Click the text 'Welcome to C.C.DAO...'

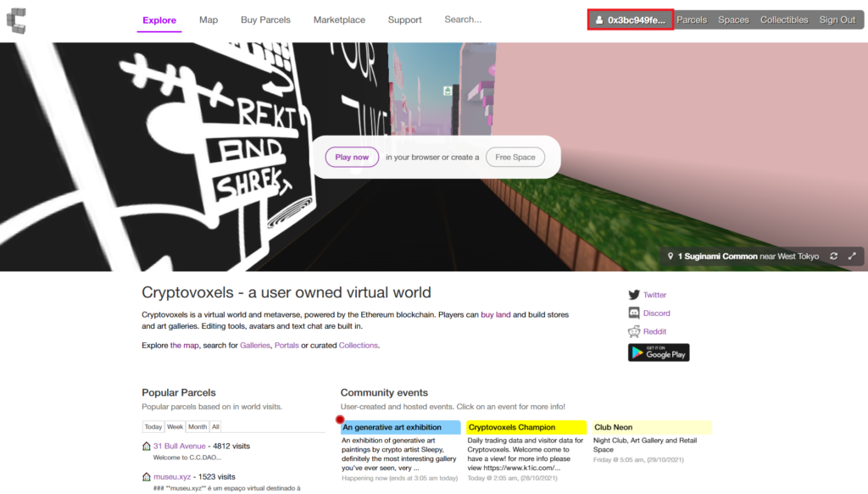pyautogui.click(x=187, y=458)
